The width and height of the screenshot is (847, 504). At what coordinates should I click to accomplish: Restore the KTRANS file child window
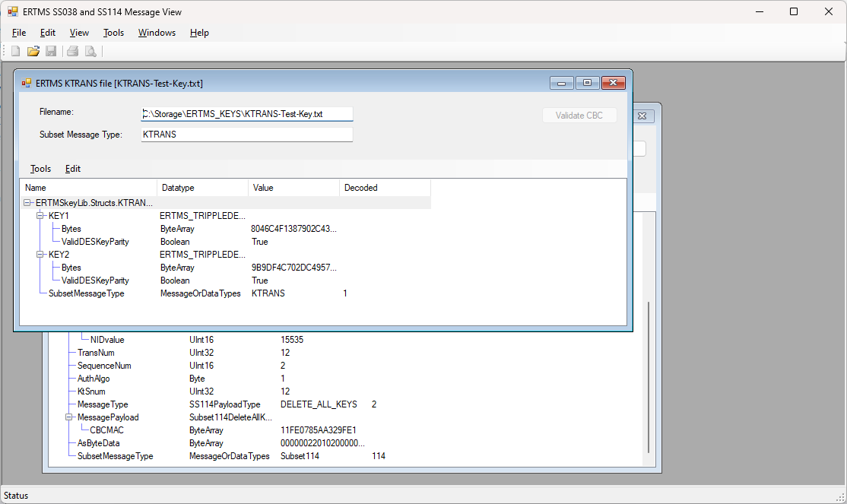point(587,83)
